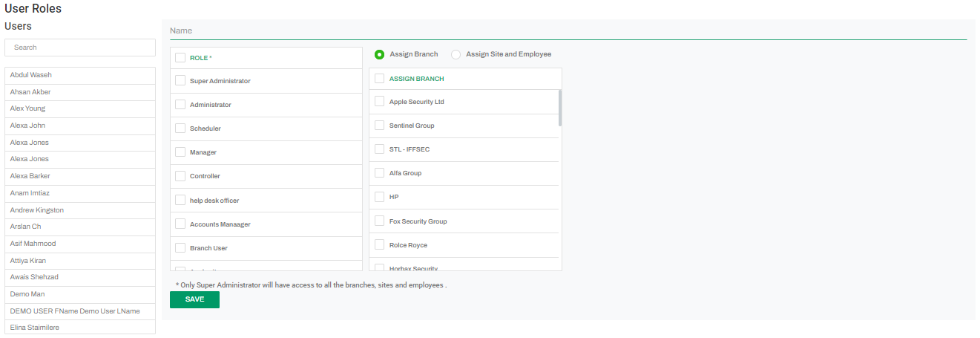Tick the Accounts Manaager role checkbox
The image size is (980, 338).
pos(180,224)
